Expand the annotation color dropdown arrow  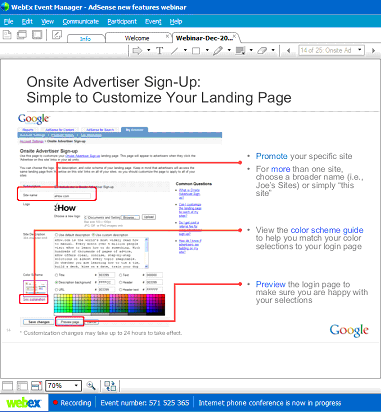(251, 50)
